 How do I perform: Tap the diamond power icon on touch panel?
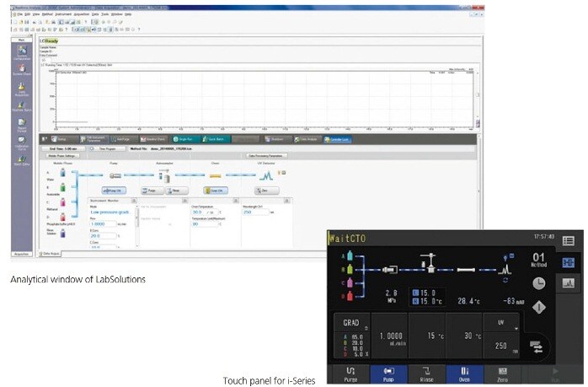coord(539,307)
